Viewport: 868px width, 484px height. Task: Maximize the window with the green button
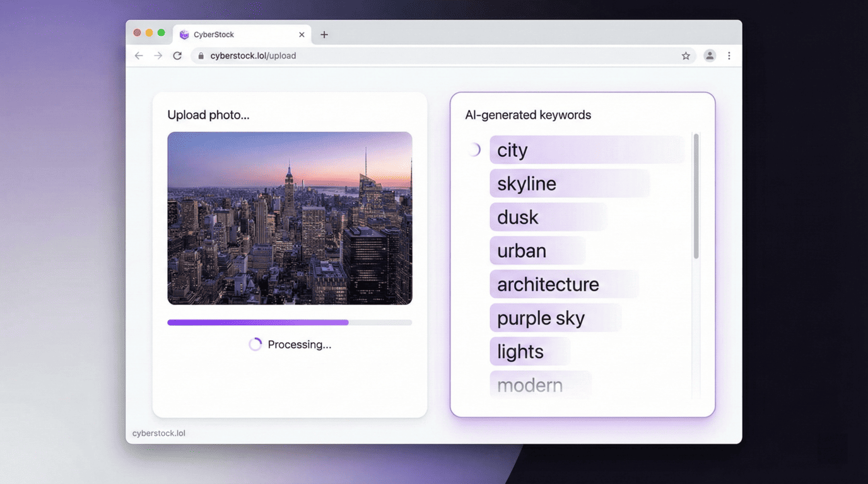[x=161, y=33]
